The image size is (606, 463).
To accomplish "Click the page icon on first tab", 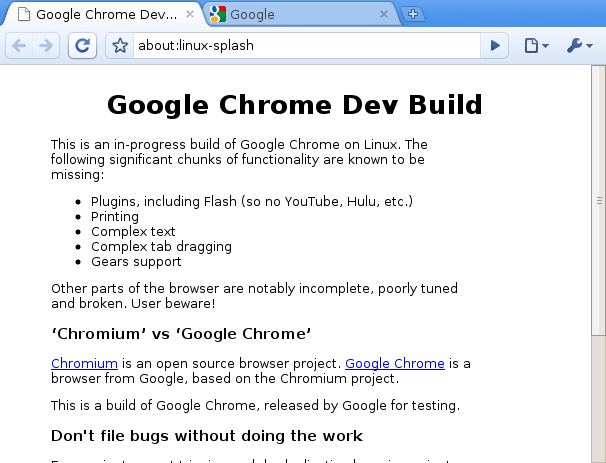I will [x=24, y=14].
